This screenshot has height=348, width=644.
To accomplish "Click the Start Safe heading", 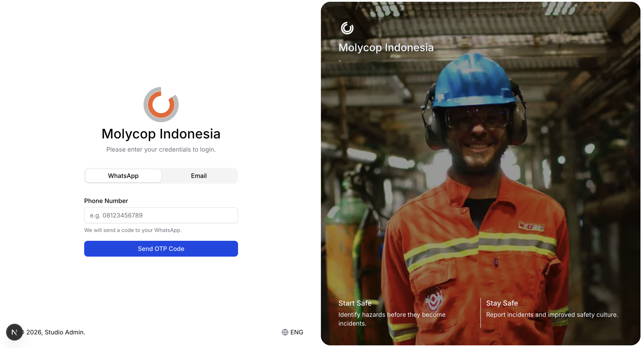I will [x=355, y=303].
